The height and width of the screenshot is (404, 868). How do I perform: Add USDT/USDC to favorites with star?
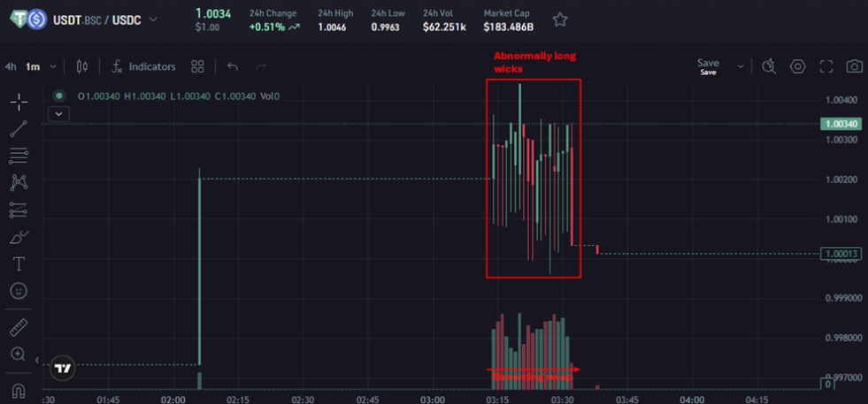(x=560, y=19)
